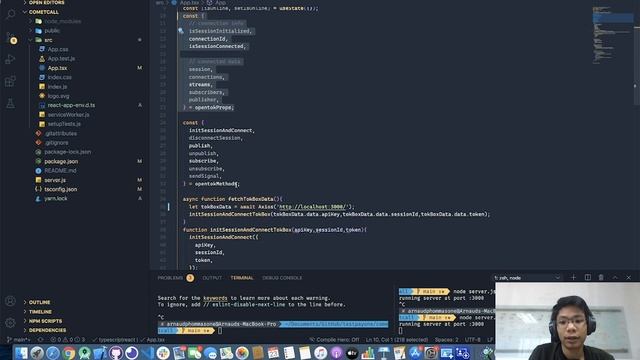The height and width of the screenshot is (360, 640).
Task: Open Finder from the dock
Action: pos(21,353)
